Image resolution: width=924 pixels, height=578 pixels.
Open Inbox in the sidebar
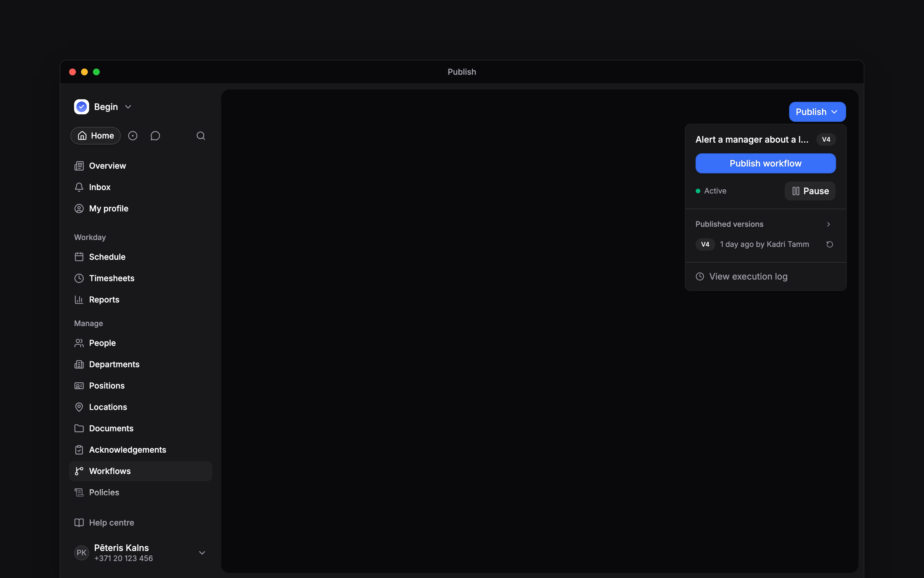pyautogui.click(x=140, y=187)
